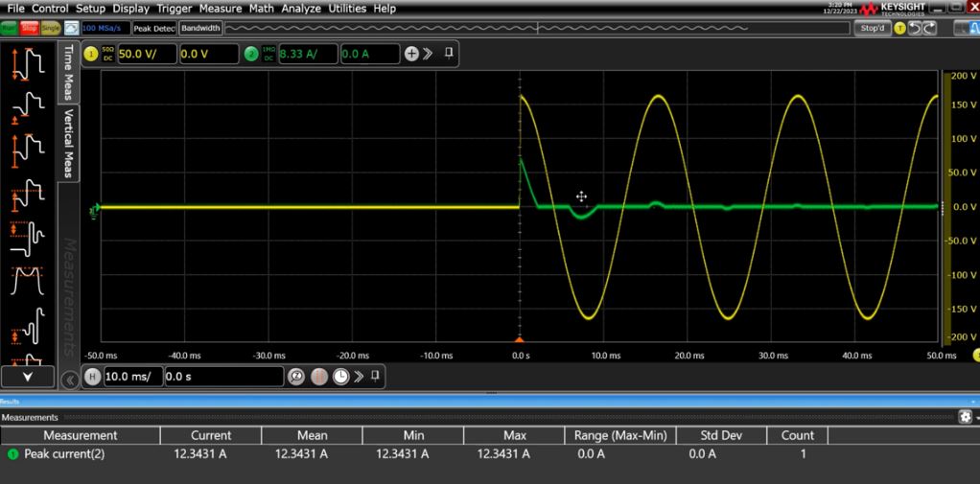Open measurement results settings gear

click(965, 418)
